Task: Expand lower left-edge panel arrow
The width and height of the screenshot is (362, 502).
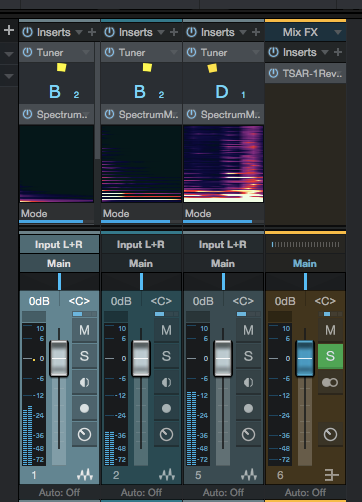Action: [x=9, y=76]
